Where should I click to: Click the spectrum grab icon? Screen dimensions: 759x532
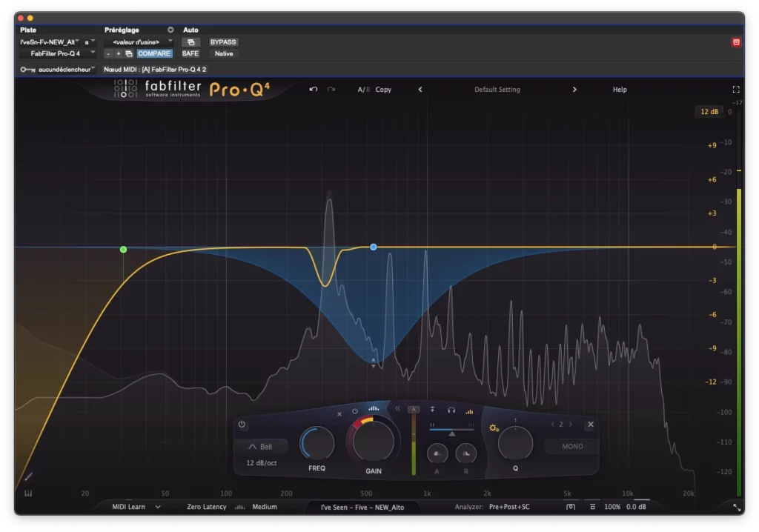tap(571, 507)
